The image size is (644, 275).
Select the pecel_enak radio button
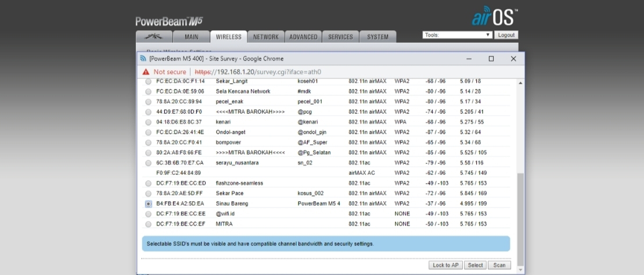(148, 102)
